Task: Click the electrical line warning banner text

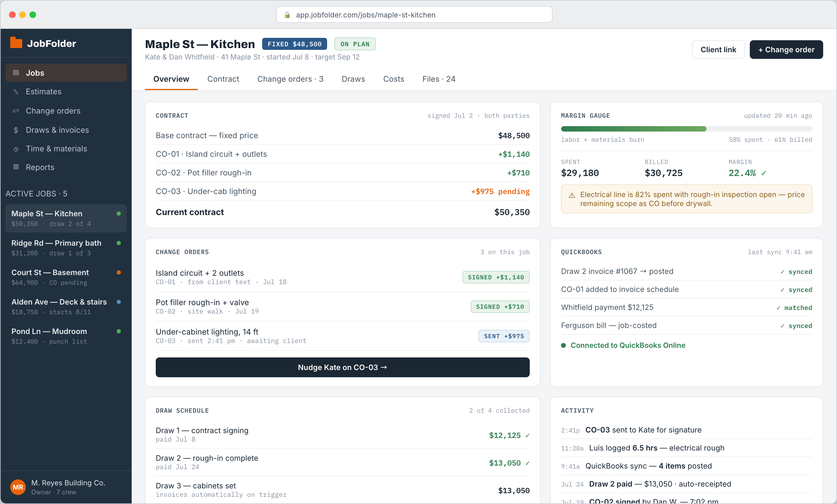Action: [692, 199]
